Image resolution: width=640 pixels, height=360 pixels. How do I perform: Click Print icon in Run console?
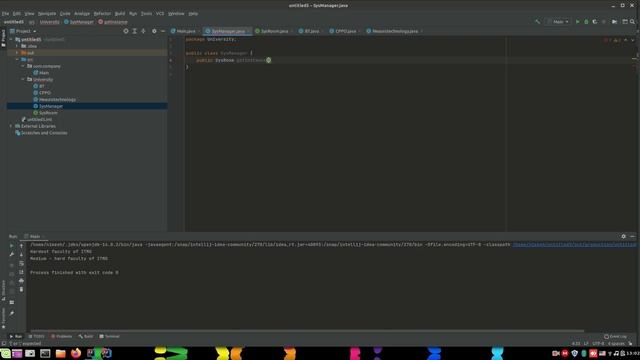click(21, 281)
